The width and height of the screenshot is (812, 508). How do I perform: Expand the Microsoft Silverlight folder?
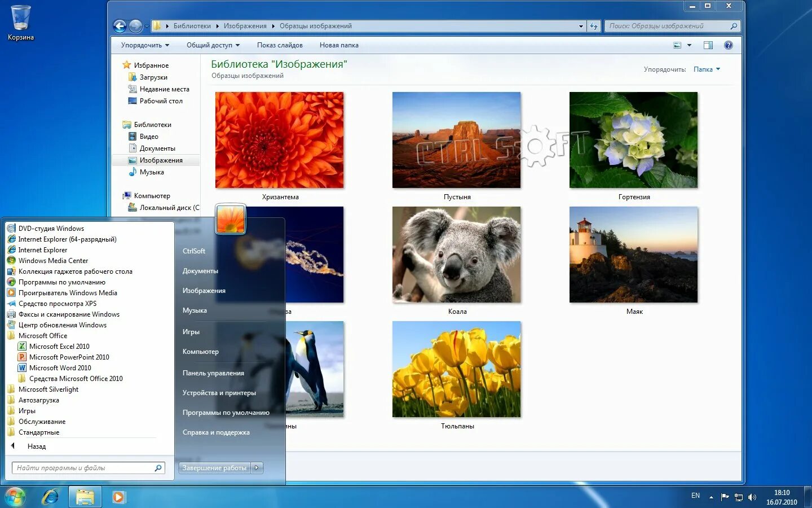pyautogui.click(x=48, y=389)
